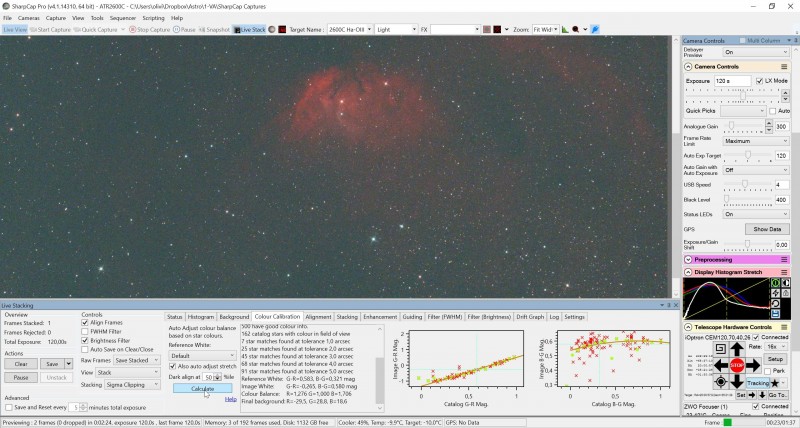Click the Calculate button
The image size is (800, 428).
203,389
